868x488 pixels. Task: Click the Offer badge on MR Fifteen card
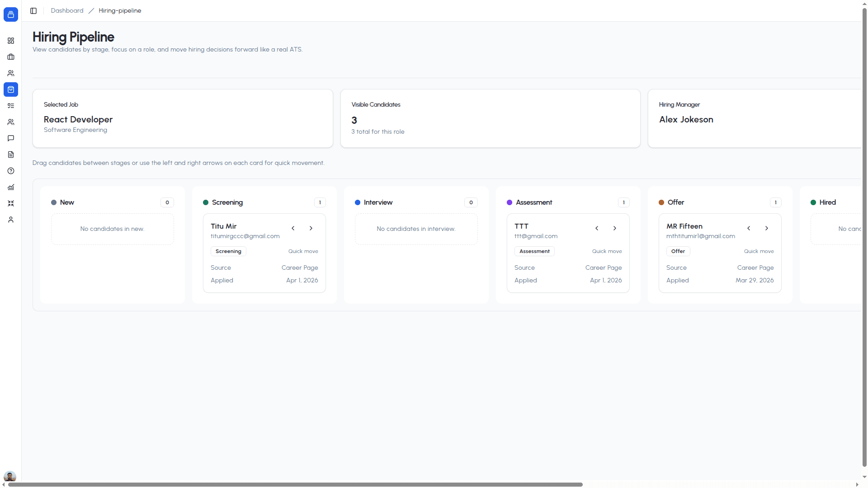678,251
